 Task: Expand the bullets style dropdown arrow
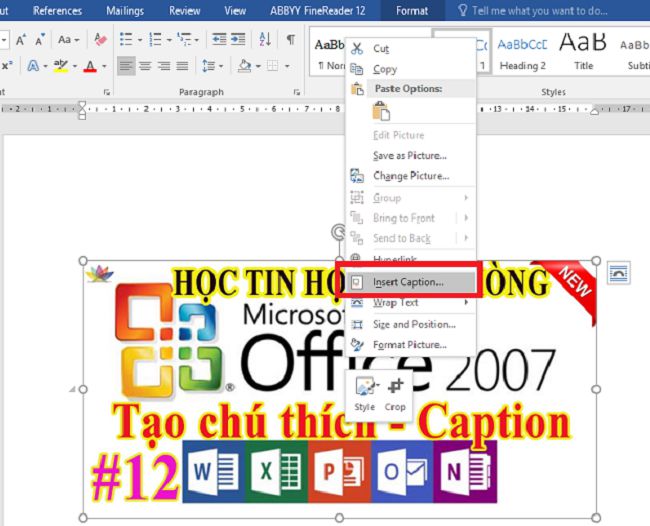140,40
